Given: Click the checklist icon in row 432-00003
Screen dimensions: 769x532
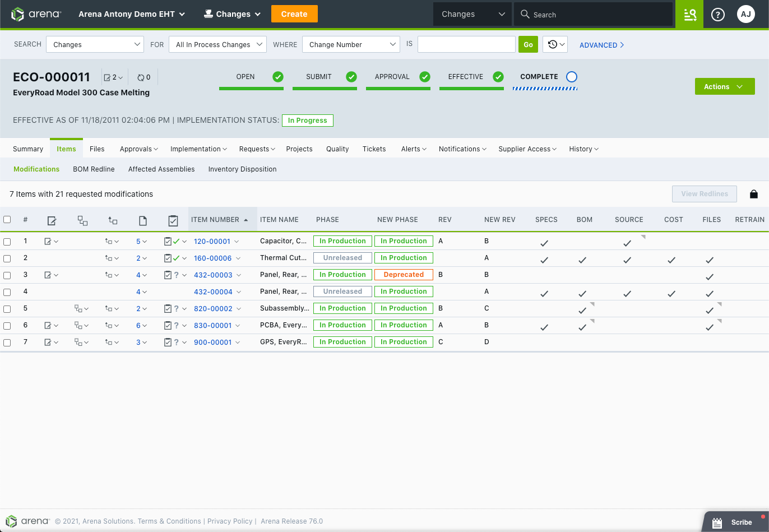Looking at the screenshot, I should 168,275.
